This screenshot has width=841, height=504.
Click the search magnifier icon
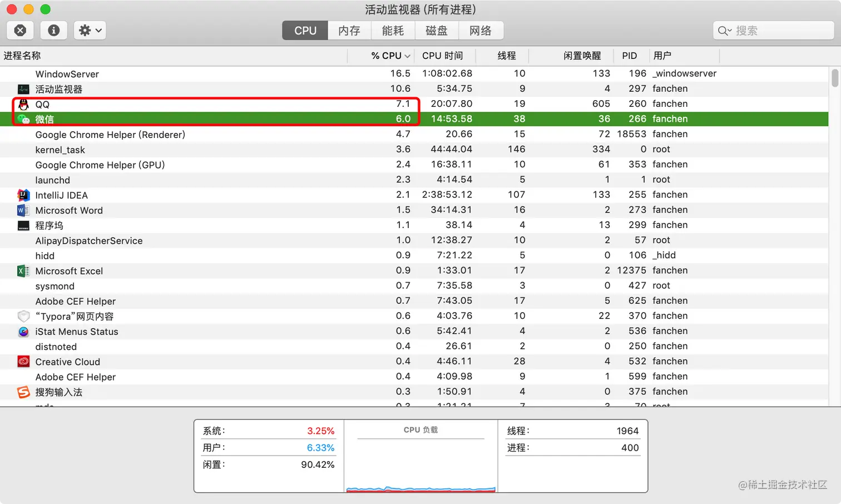coord(724,31)
